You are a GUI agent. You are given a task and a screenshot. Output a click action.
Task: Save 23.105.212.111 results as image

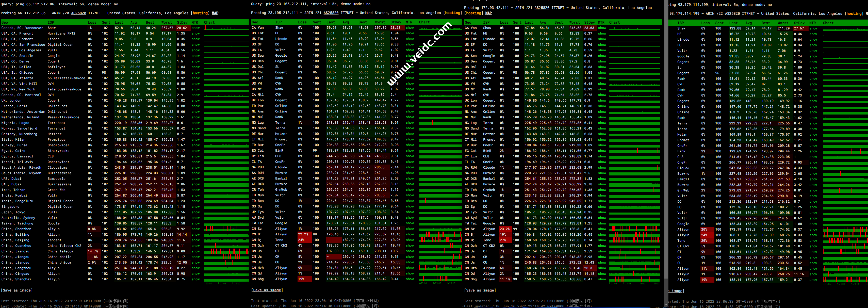point(267,290)
